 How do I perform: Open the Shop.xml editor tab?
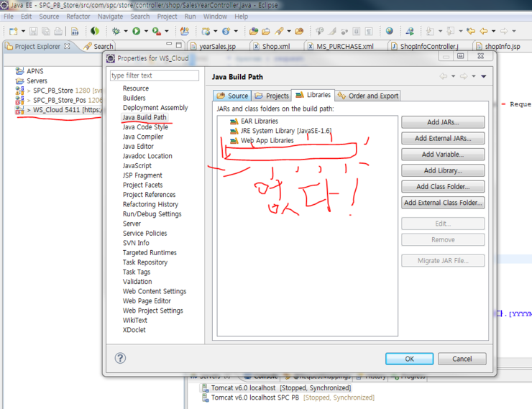click(x=276, y=47)
